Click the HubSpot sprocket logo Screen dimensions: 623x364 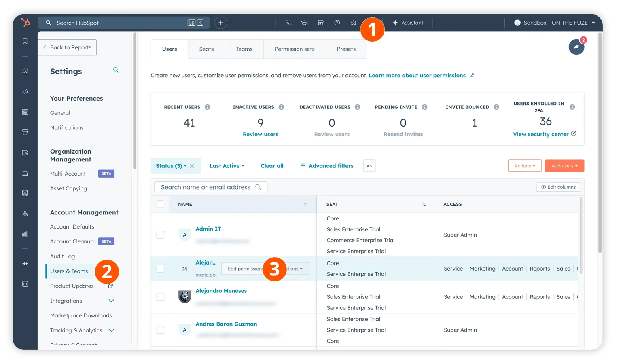[x=25, y=23]
